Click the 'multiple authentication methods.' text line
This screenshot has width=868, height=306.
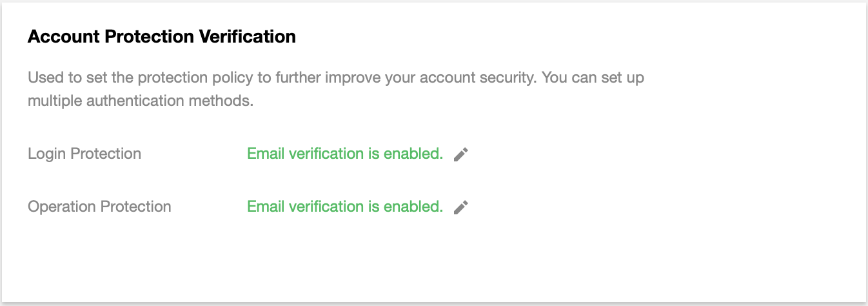pyautogui.click(x=138, y=101)
